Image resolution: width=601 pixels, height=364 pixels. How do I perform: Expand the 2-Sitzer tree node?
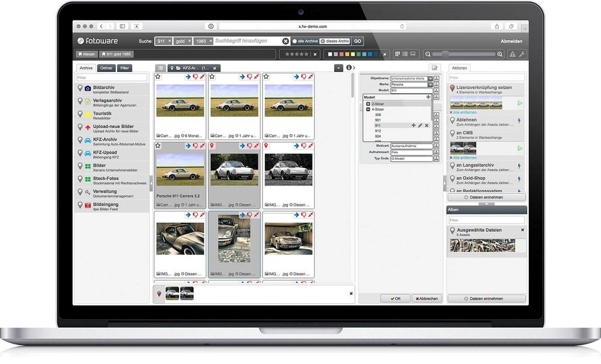click(x=368, y=104)
